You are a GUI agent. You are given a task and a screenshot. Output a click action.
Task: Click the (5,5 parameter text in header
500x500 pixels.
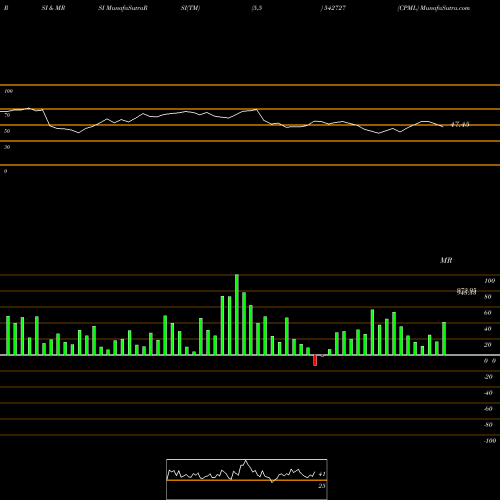pyautogui.click(x=257, y=8)
